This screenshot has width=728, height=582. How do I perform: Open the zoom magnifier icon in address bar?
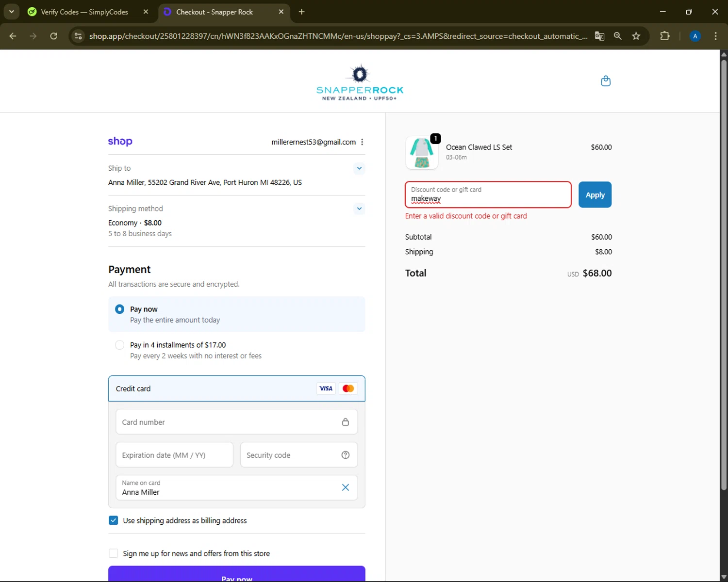(617, 36)
